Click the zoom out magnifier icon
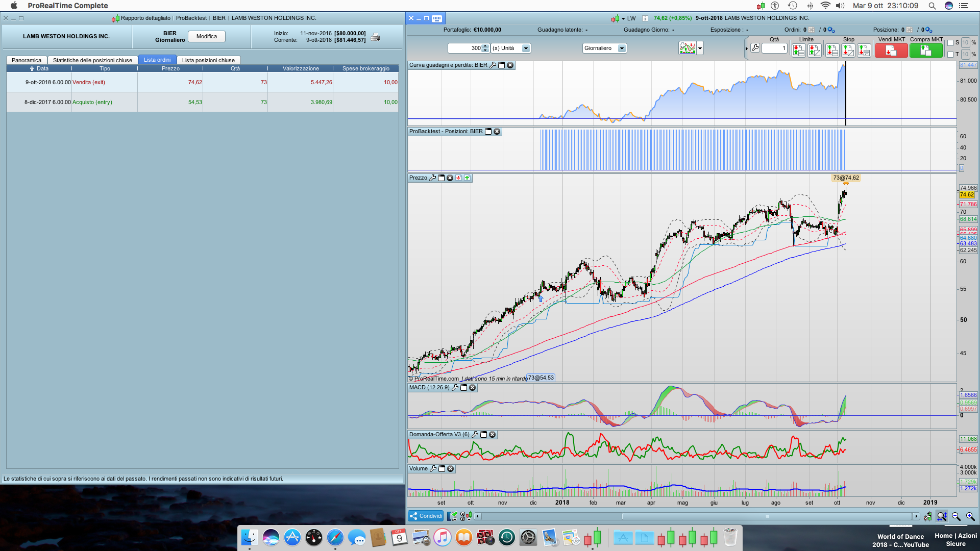 point(956,516)
